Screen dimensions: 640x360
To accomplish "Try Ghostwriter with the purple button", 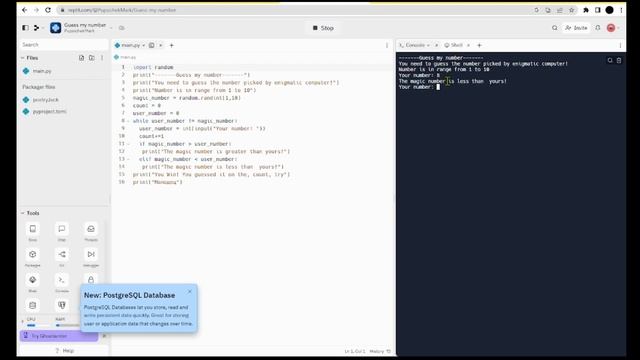I will [59, 336].
